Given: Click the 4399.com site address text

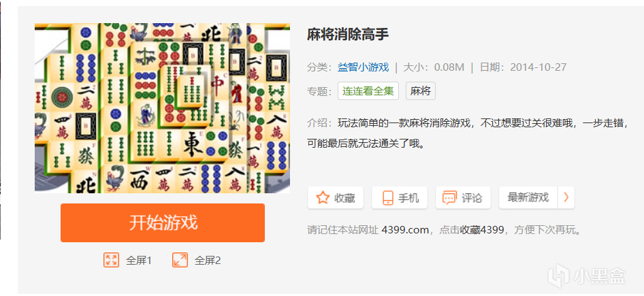Looking at the screenshot, I should click(x=405, y=230).
